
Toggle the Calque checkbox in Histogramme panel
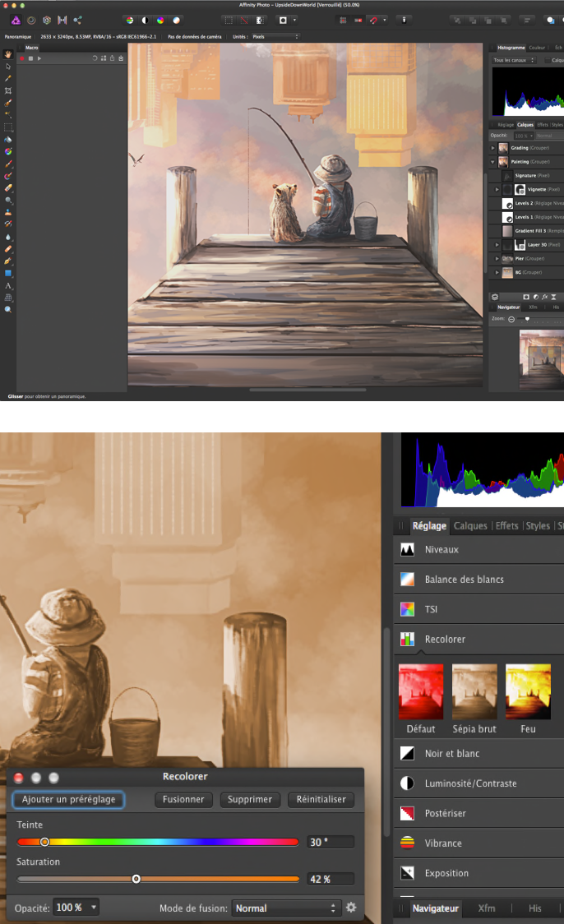548,60
